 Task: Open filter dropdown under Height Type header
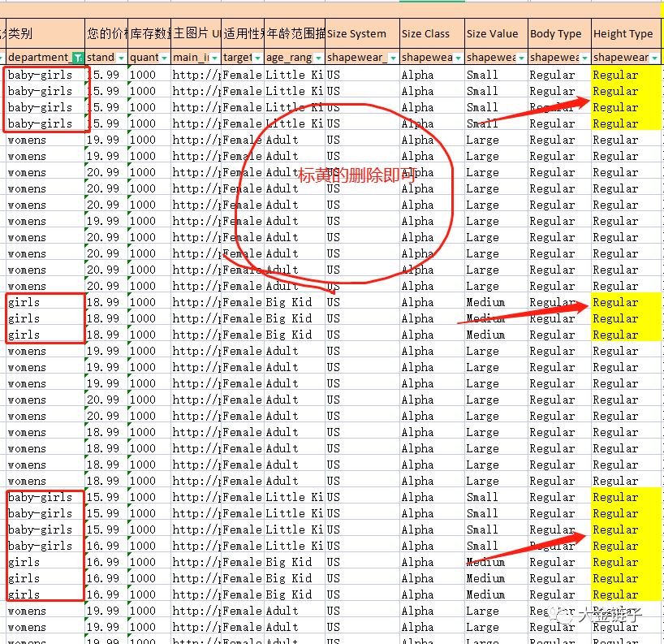click(654, 58)
